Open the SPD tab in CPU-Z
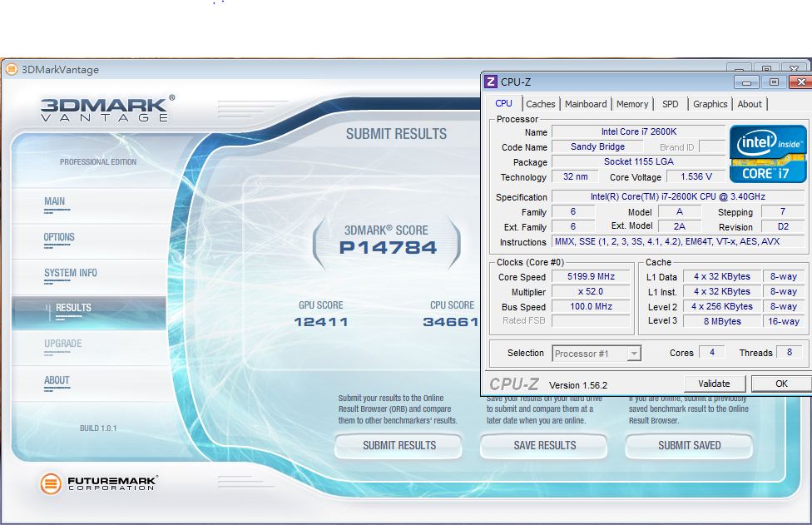 coord(670,104)
